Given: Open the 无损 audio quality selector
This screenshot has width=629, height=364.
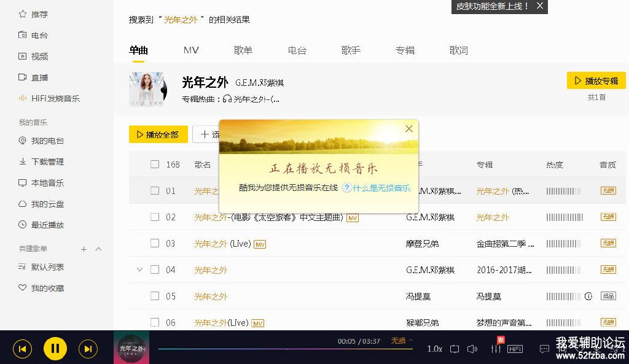Looking at the screenshot, I should [x=402, y=341].
